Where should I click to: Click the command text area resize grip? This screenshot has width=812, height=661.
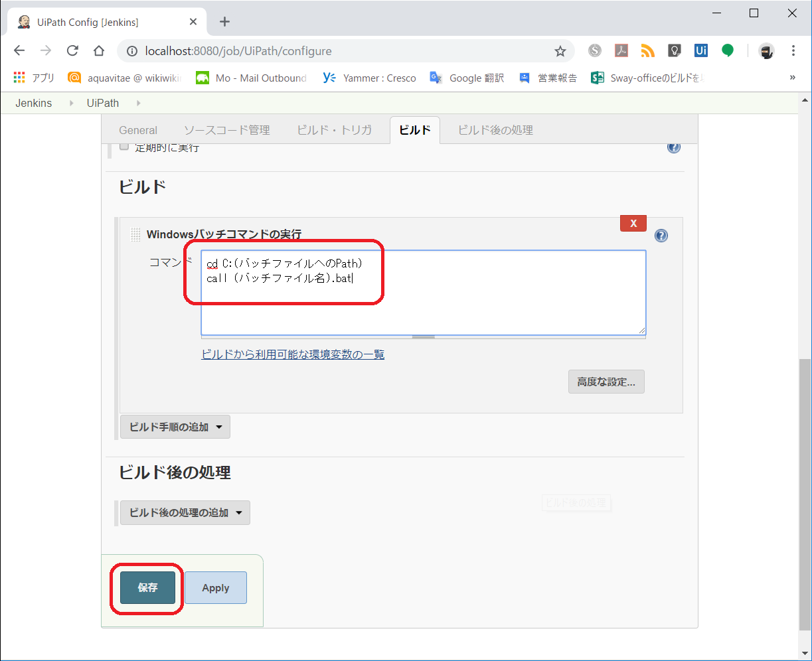coord(641,330)
